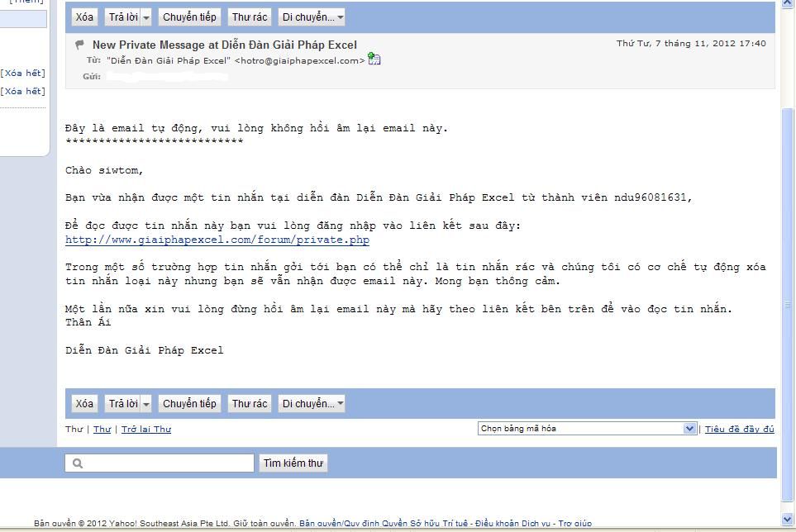Click the second [Xóa hết] link in sidebar

tap(23, 92)
